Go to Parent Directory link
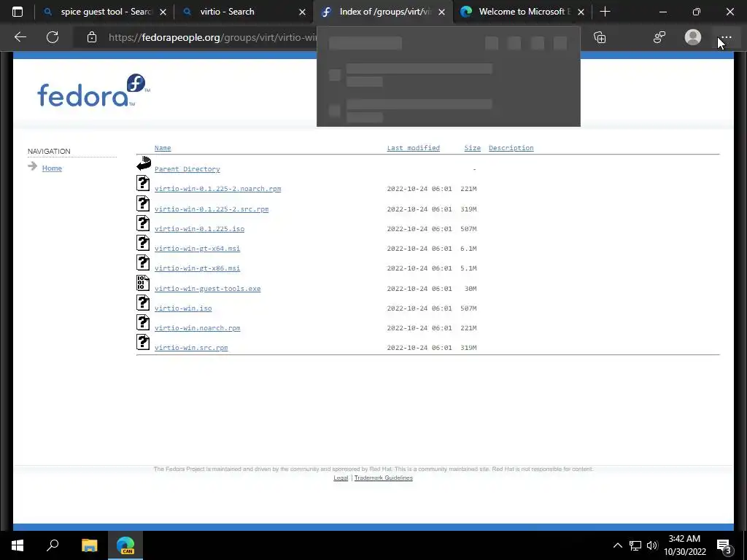 click(x=187, y=169)
